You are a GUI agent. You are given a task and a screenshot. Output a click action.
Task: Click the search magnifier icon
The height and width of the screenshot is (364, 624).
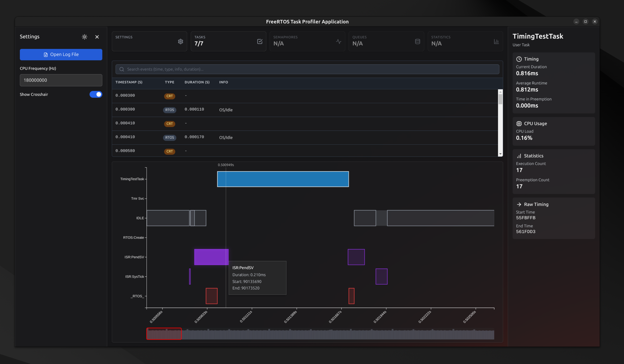[x=122, y=69]
